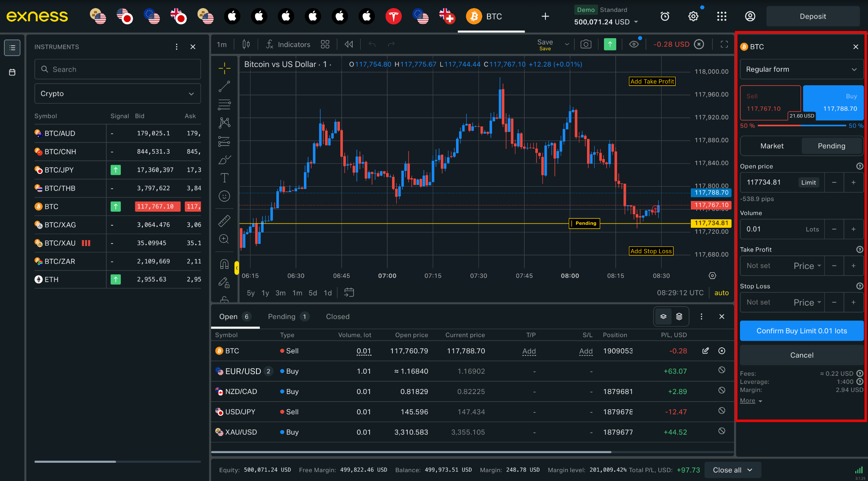
Task: Open the 1m timeframe selector
Action: point(222,44)
